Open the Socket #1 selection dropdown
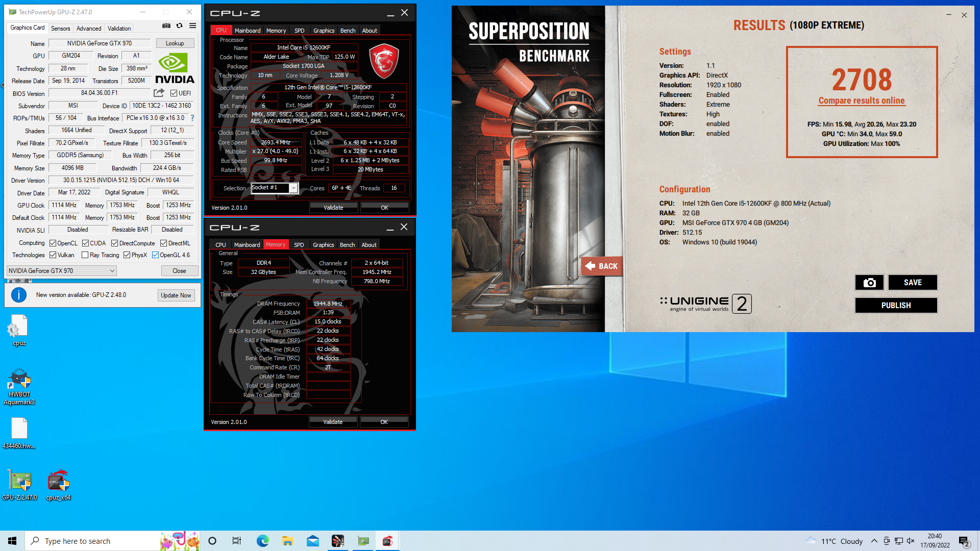 275,188
